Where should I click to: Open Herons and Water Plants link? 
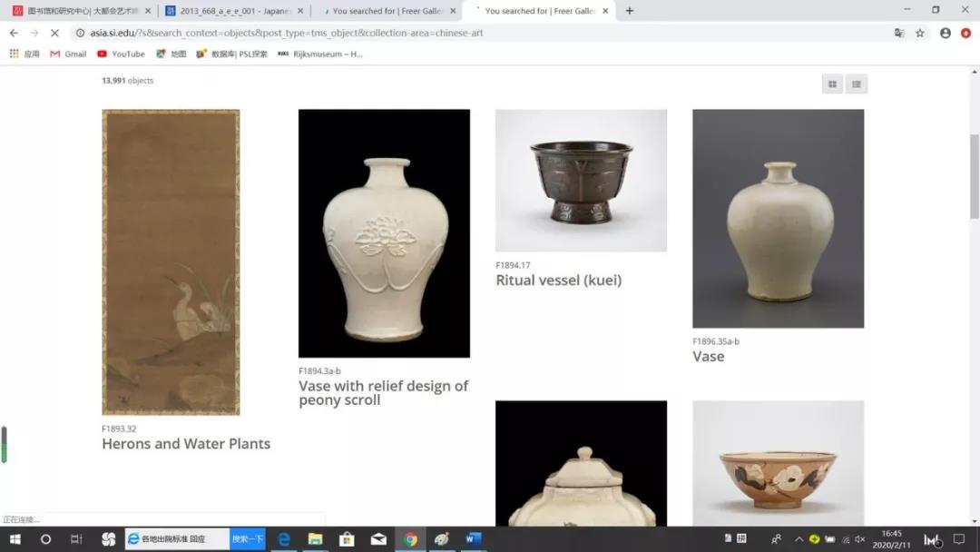click(x=186, y=444)
